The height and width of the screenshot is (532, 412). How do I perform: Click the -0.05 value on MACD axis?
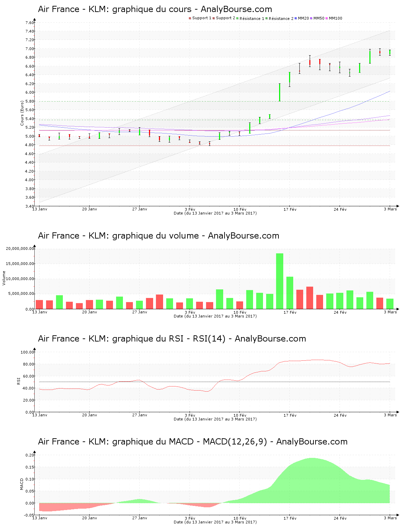pyautogui.click(x=29, y=515)
